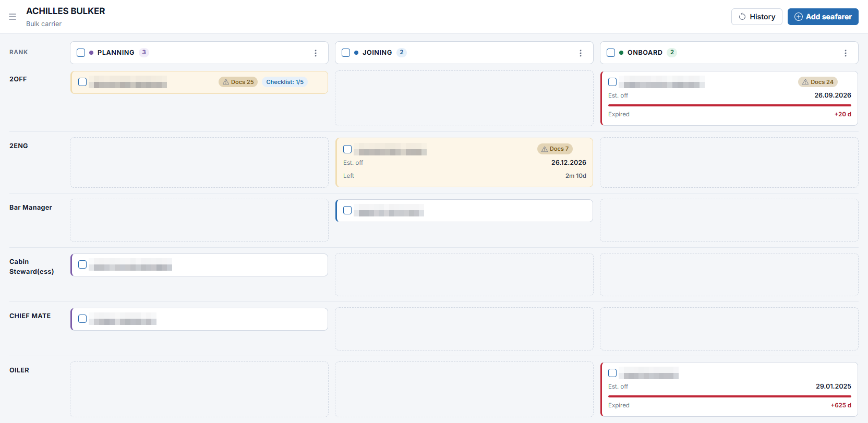Click the Docs 25 warning badge
The image size is (868, 423).
[238, 82]
